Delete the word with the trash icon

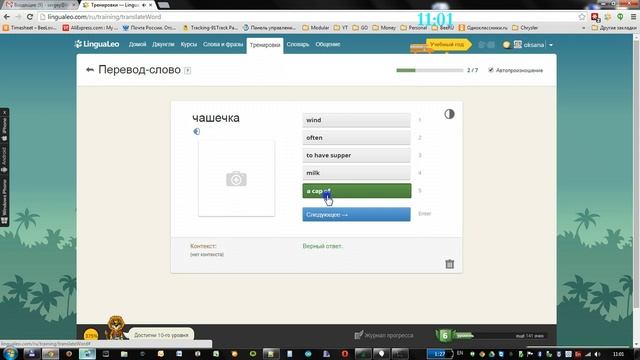449,264
